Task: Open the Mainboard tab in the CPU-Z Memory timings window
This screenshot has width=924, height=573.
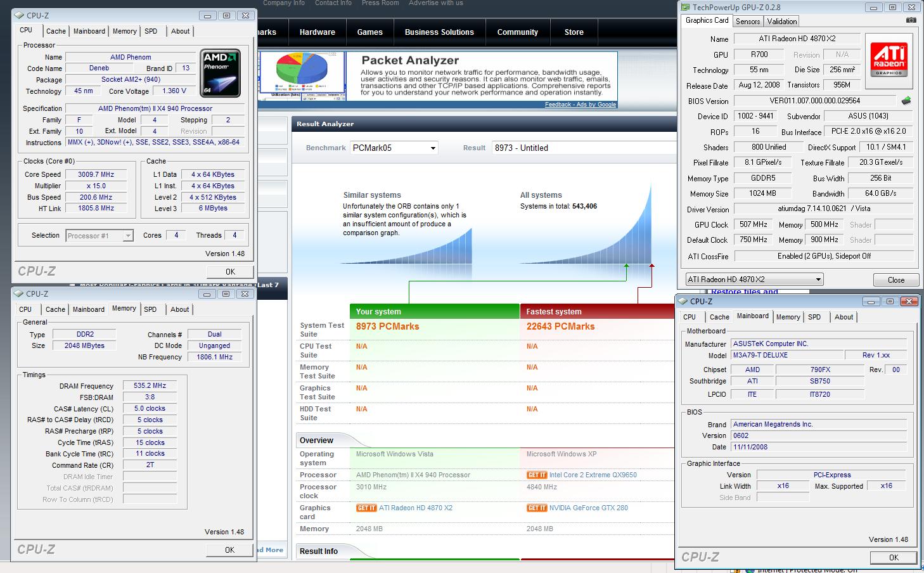Action: (x=89, y=309)
